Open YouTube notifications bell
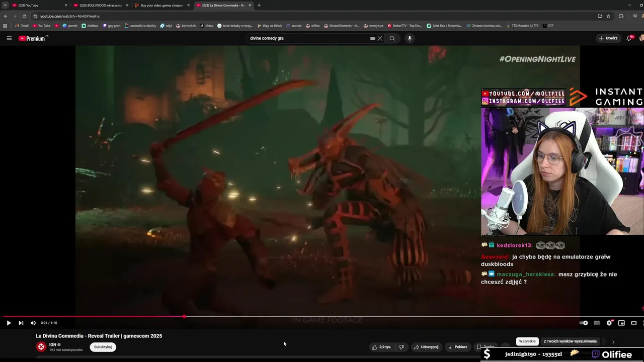This screenshot has width=644, height=362. coord(629,38)
